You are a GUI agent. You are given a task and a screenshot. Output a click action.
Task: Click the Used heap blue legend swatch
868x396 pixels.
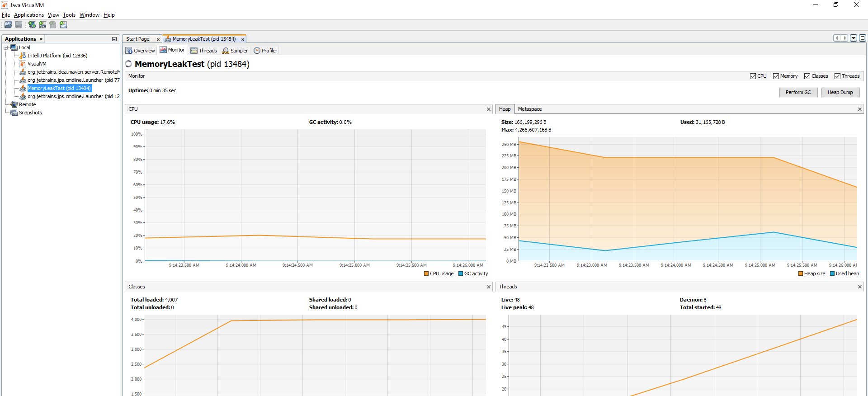click(x=832, y=273)
